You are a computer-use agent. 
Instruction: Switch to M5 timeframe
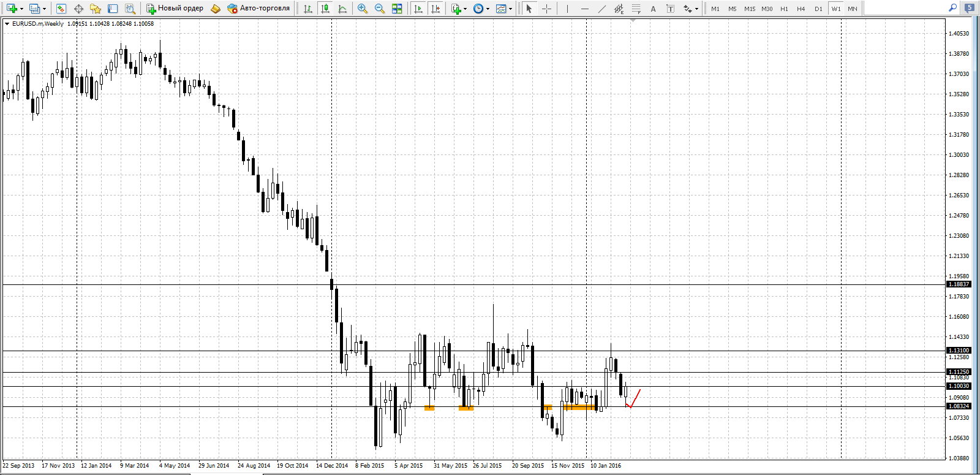pyautogui.click(x=733, y=9)
